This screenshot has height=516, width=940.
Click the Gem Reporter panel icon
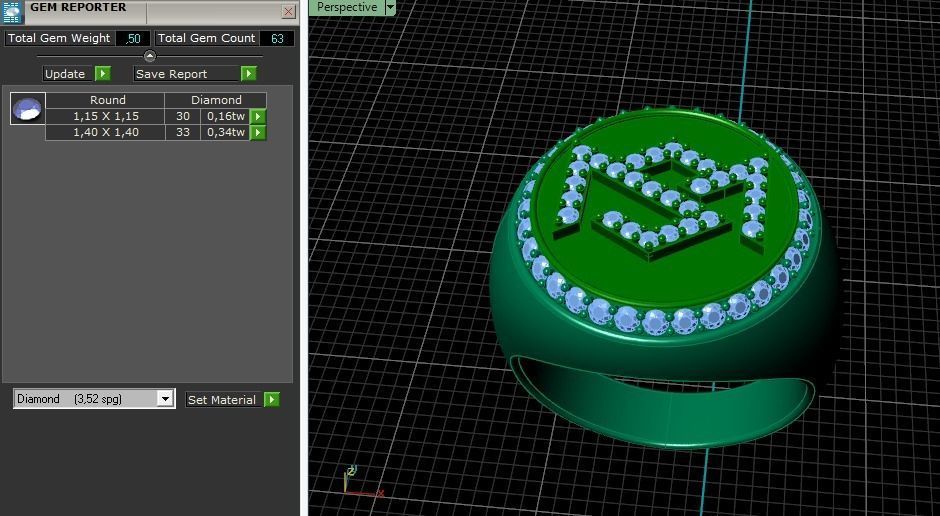(x=12, y=11)
